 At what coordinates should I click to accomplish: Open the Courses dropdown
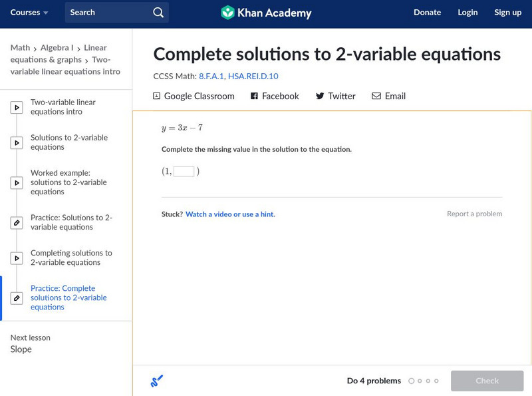coord(28,12)
